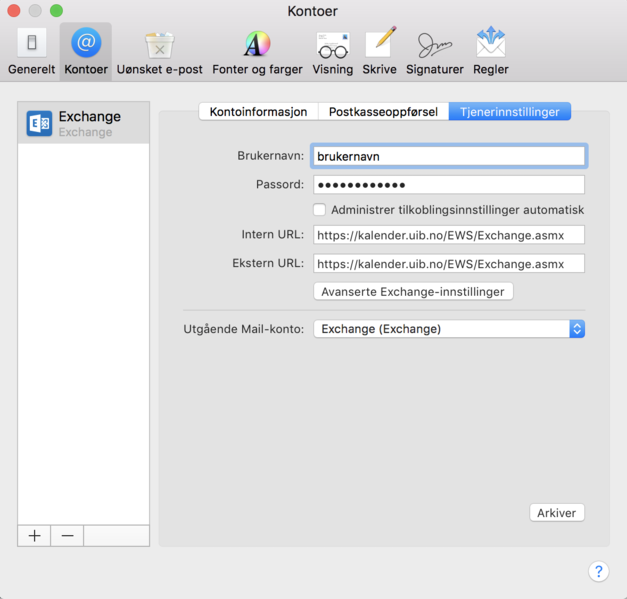Select the Tjenerinnstillinger tab
Screen dimensions: 627x599
pos(510,112)
